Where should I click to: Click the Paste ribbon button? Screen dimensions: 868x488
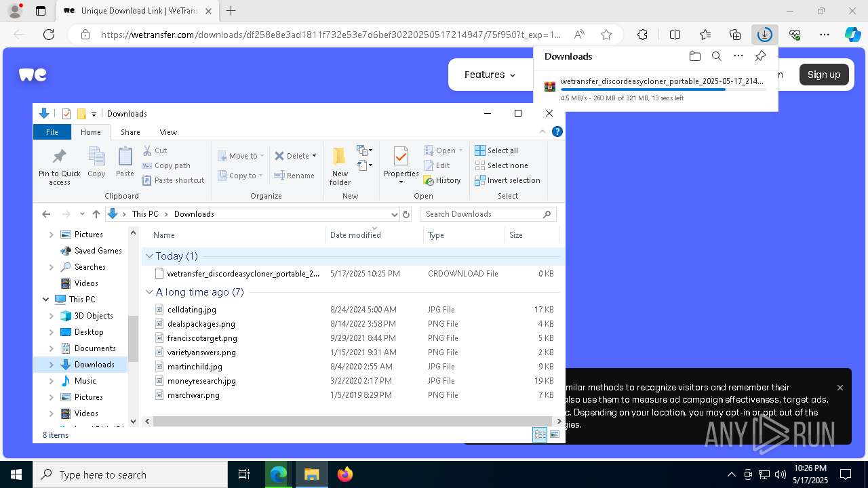click(x=125, y=163)
